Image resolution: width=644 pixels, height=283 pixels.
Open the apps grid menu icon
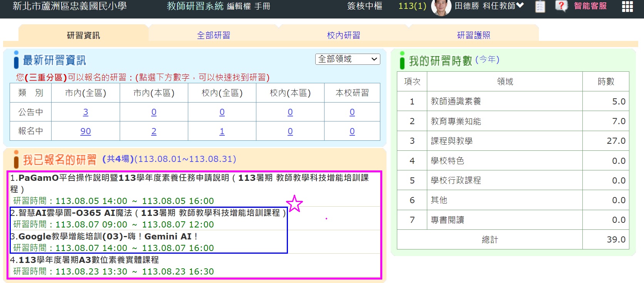(627, 6)
